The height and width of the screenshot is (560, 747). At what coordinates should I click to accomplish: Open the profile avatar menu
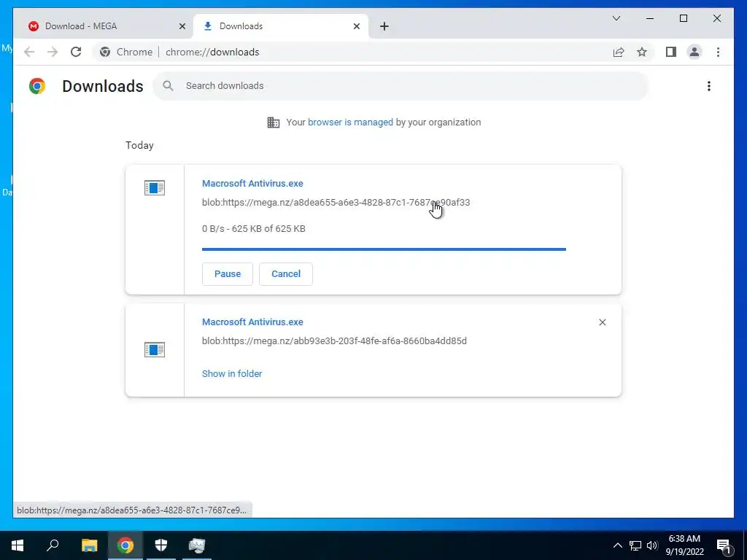click(694, 52)
